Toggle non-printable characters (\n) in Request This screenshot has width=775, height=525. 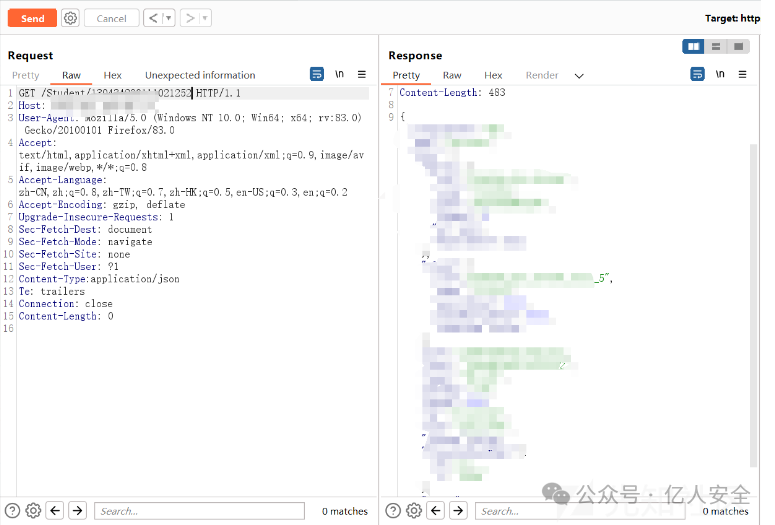[340, 74]
